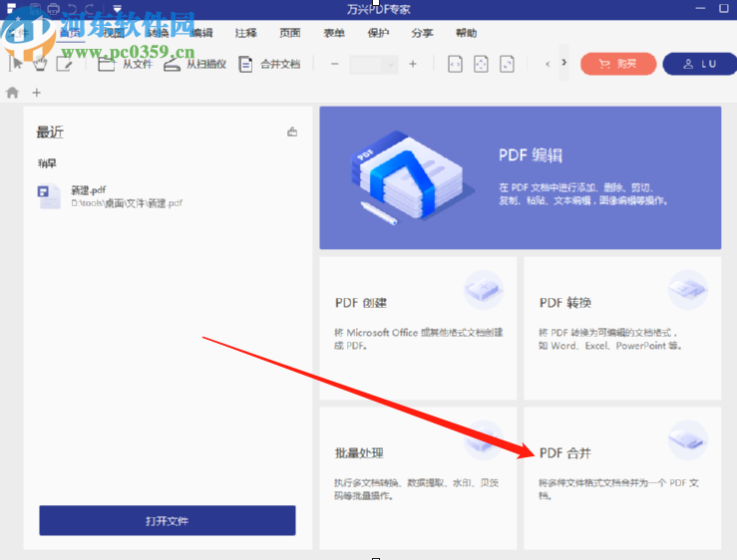Click the 最近 heading
This screenshot has height=560, width=737.
click(x=50, y=133)
